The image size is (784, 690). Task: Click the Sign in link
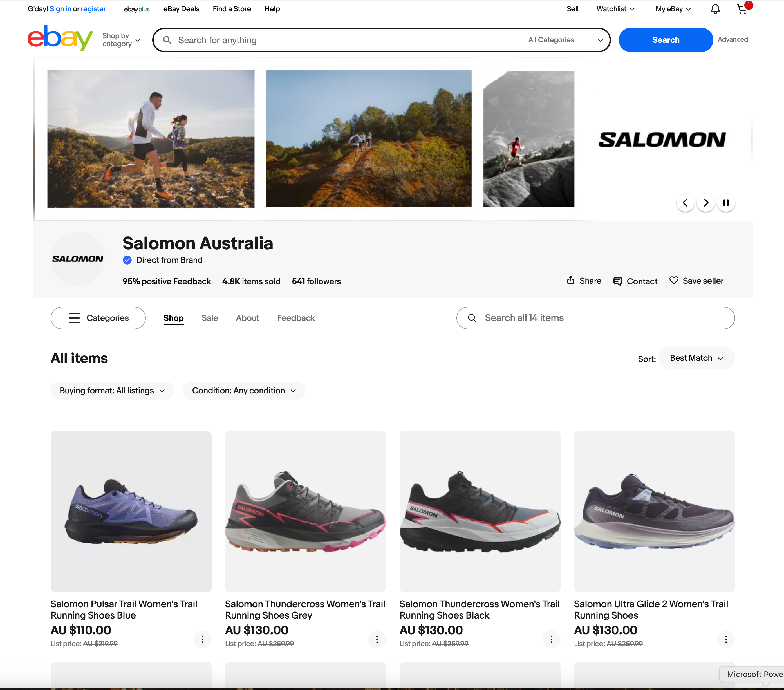click(x=60, y=9)
